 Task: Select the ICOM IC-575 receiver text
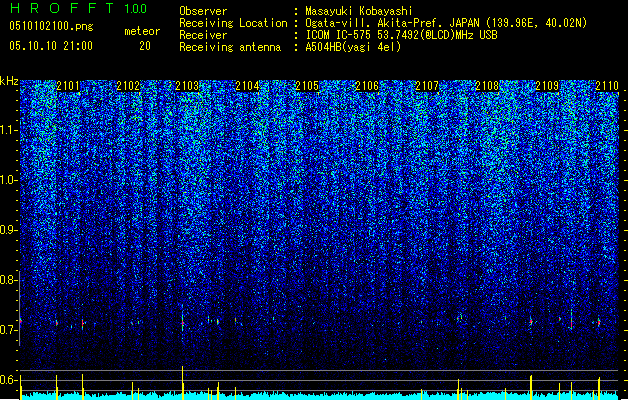point(402,35)
